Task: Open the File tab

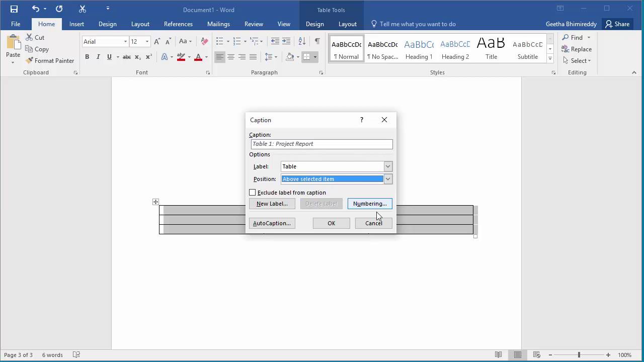Action: tap(16, 24)
